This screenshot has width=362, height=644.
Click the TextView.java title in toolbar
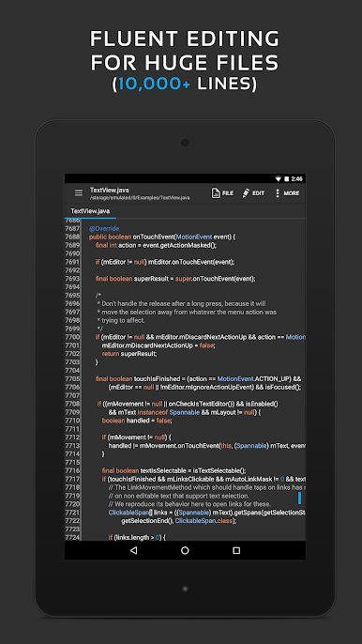(109, 190)
